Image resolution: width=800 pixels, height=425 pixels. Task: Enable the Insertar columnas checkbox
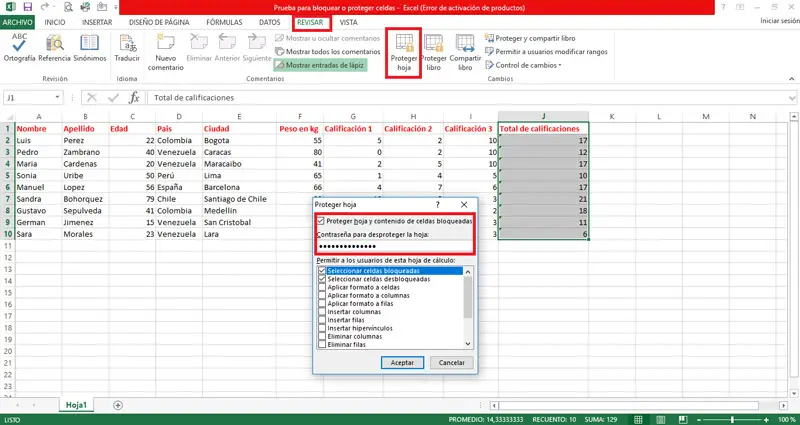point(321,312)
